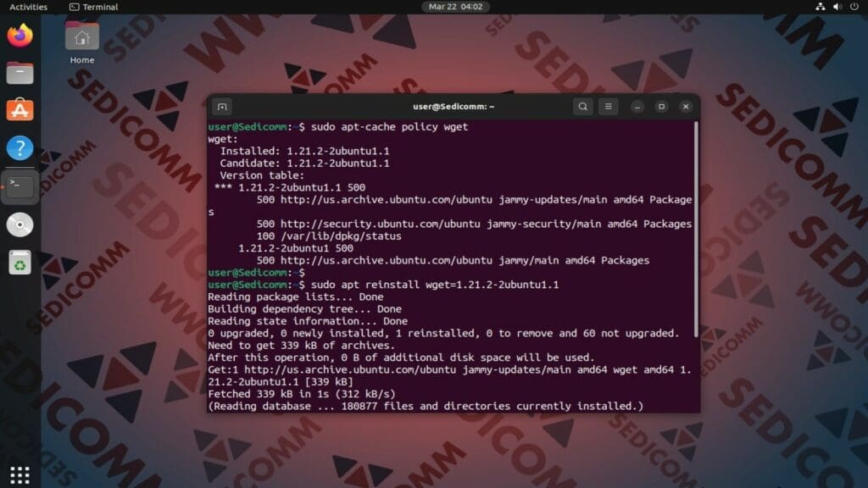Click Activities in the top bar
The height and width of the screenshot is (488, 868).
(x=28, y=7)
